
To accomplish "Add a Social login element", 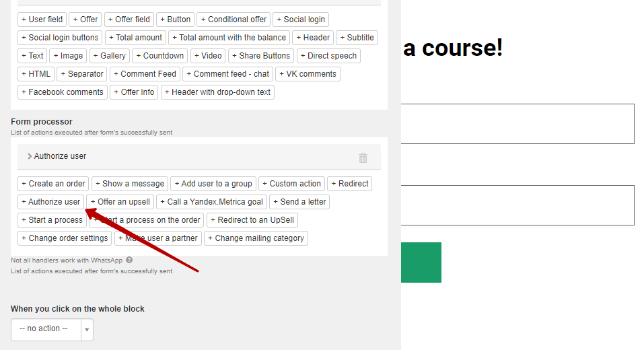I will pyautogui.click(x=301, y=20).
